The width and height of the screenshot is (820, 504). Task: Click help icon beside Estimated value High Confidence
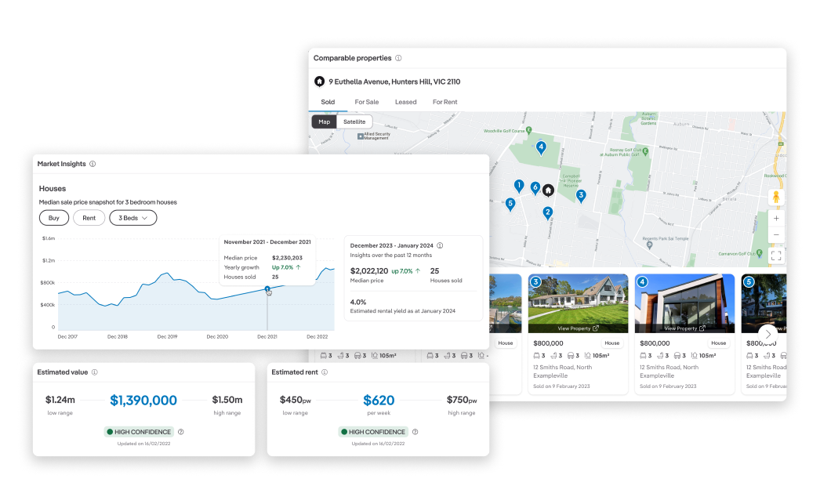click(181, 432)
